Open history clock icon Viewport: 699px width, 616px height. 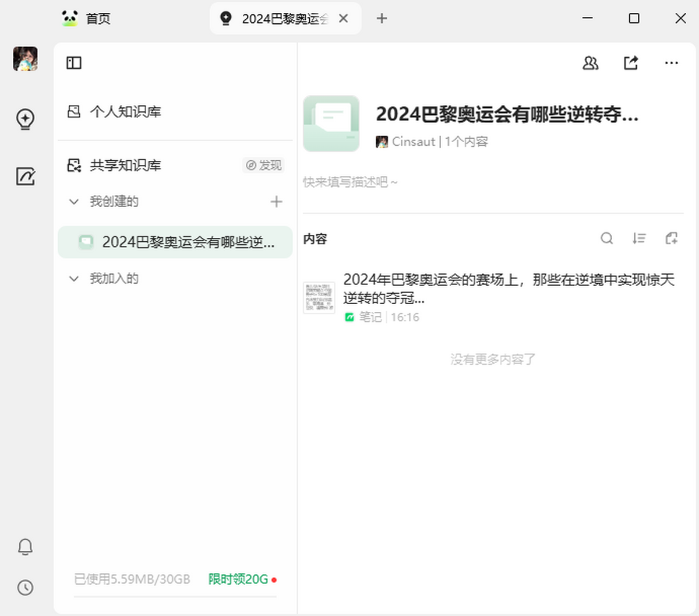tap(25, 587)
